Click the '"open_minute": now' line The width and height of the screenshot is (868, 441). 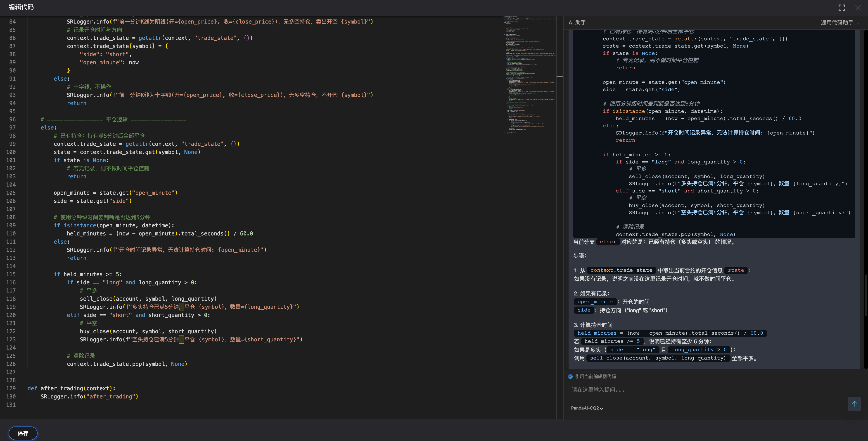point(109,62)
